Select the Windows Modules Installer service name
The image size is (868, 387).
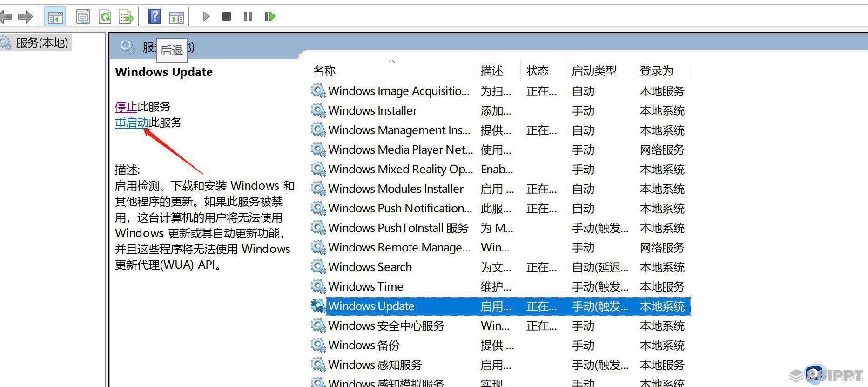396,189
